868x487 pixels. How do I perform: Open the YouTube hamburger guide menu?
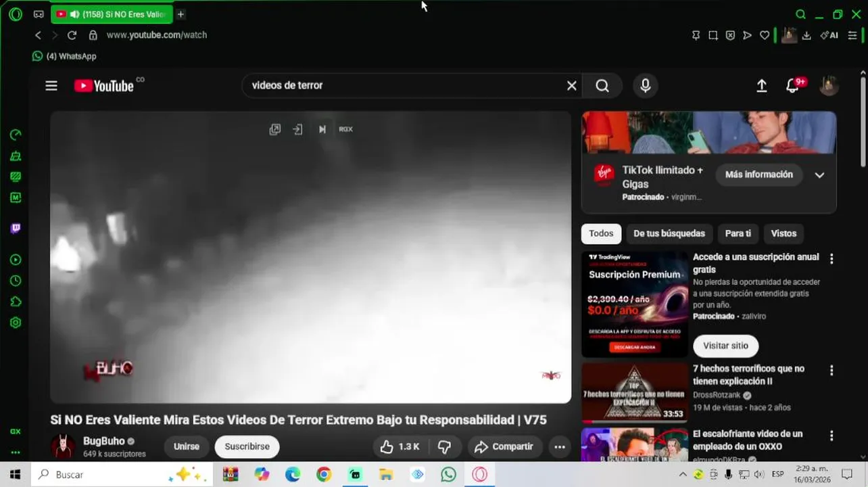tap(51, 86)
